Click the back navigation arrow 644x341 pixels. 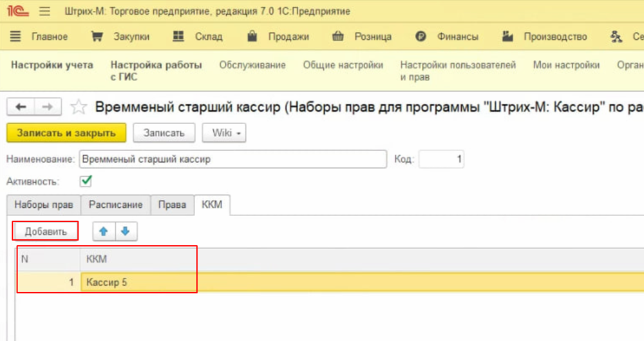(x=20, y=107)
